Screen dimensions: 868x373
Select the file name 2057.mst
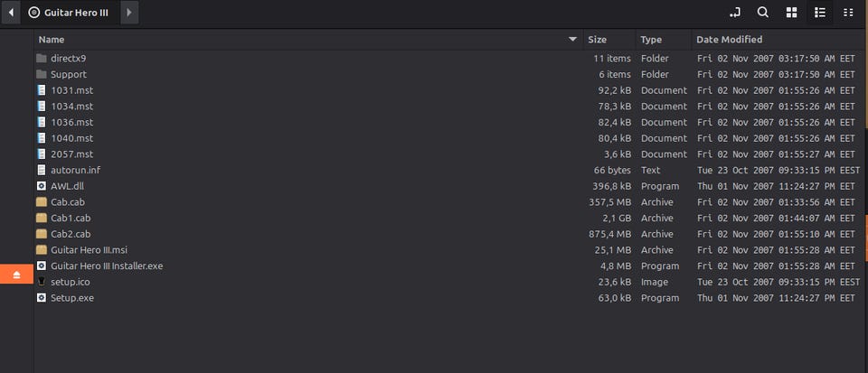[72, 154]
